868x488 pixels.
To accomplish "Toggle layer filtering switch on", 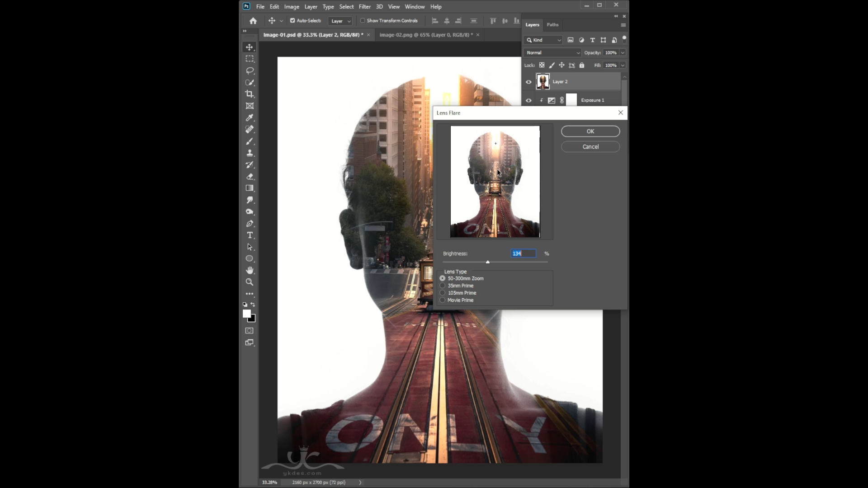I will (x=624, y=39).
